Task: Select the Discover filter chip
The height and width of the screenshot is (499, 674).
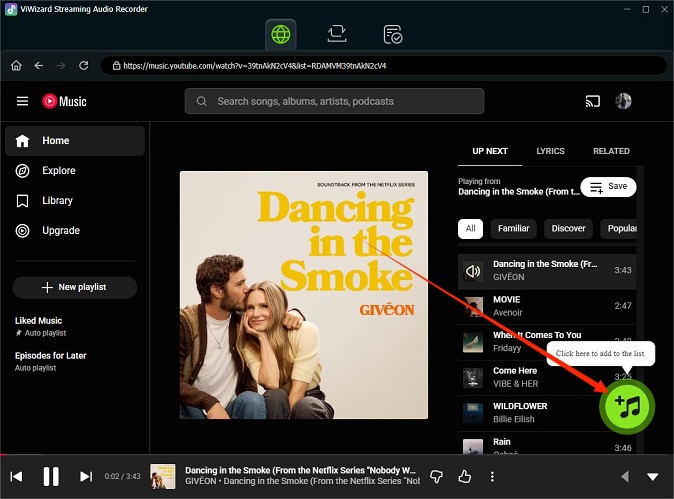Action: (568, 228)
